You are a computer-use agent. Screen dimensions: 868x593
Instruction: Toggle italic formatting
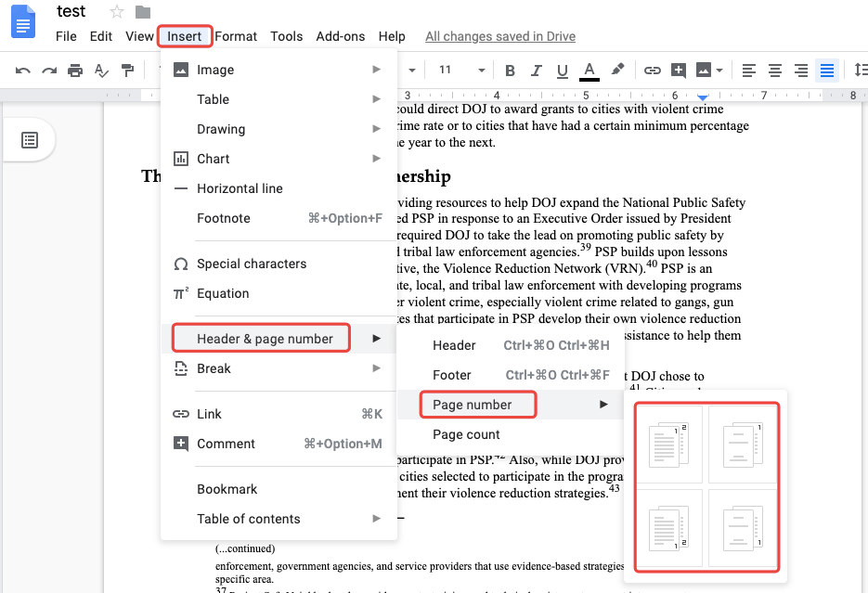[x=536, y=71]
